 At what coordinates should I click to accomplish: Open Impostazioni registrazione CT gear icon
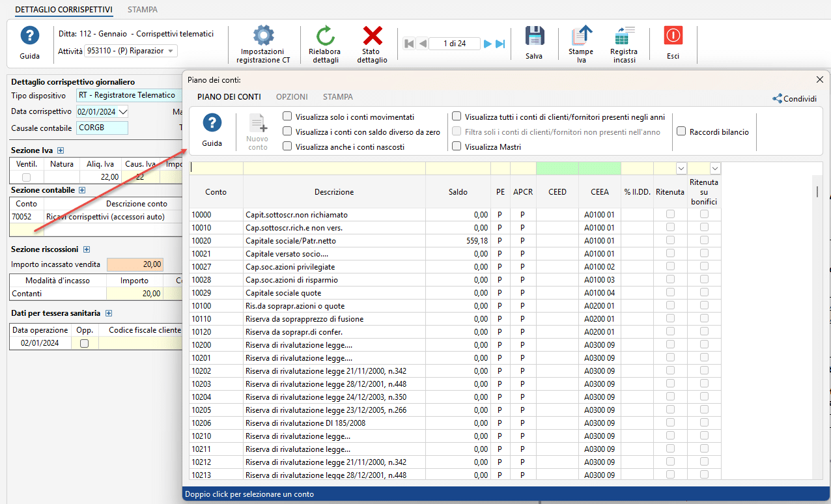263,36
